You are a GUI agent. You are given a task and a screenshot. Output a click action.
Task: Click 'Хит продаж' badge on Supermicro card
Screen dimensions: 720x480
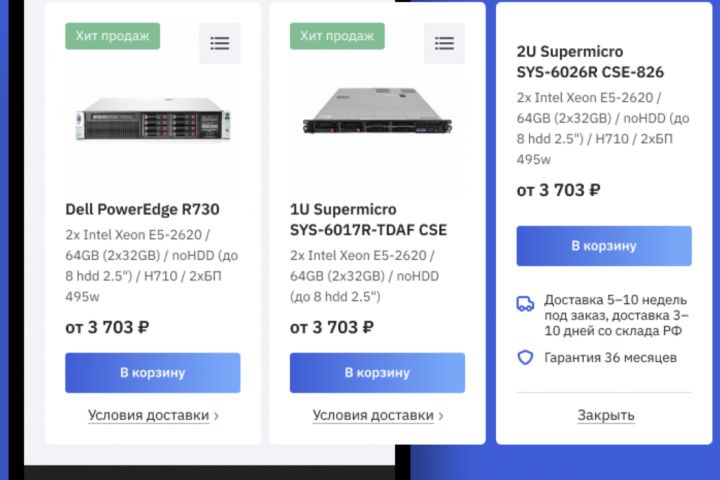337,36
